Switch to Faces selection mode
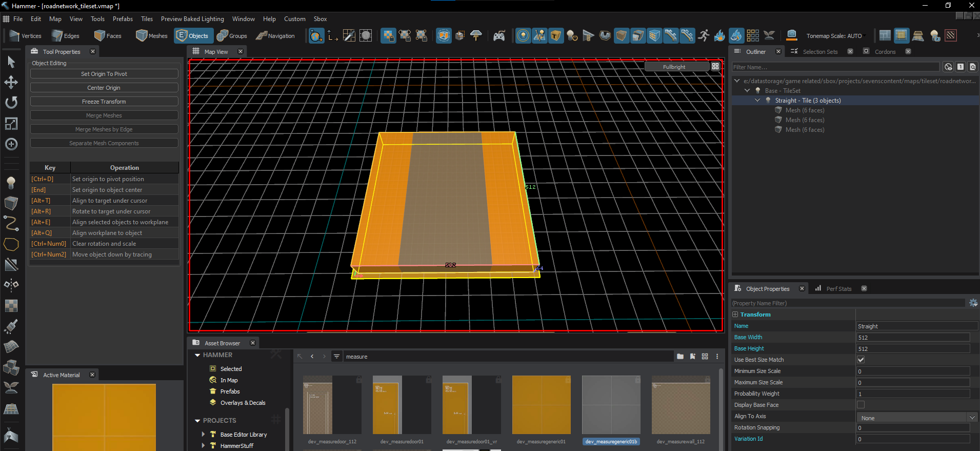 coord(108,36)
